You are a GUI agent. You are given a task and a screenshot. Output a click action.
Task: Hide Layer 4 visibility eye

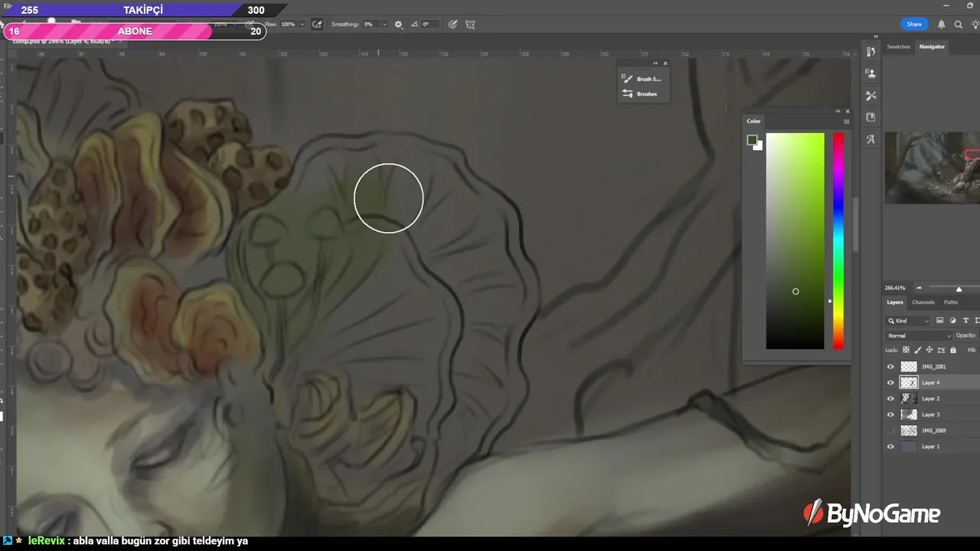pyautogui.click(x=890, y=383)
